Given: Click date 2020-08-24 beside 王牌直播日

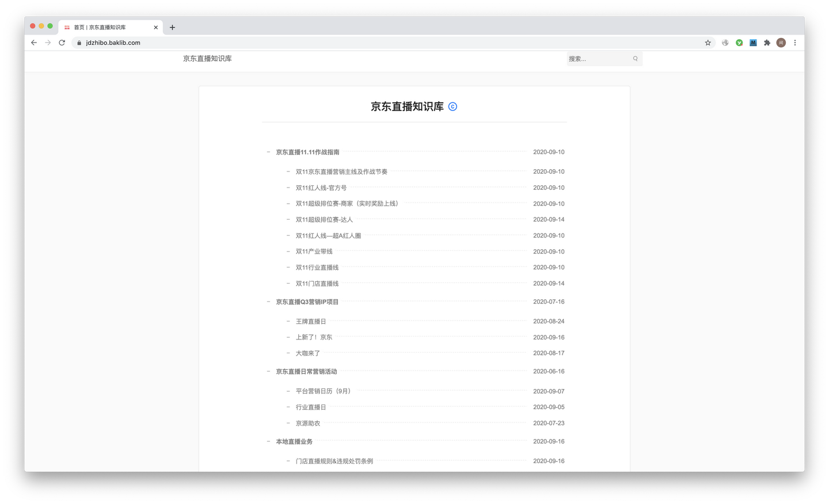Looking at the screenshot, I should [x=549, y=321].
